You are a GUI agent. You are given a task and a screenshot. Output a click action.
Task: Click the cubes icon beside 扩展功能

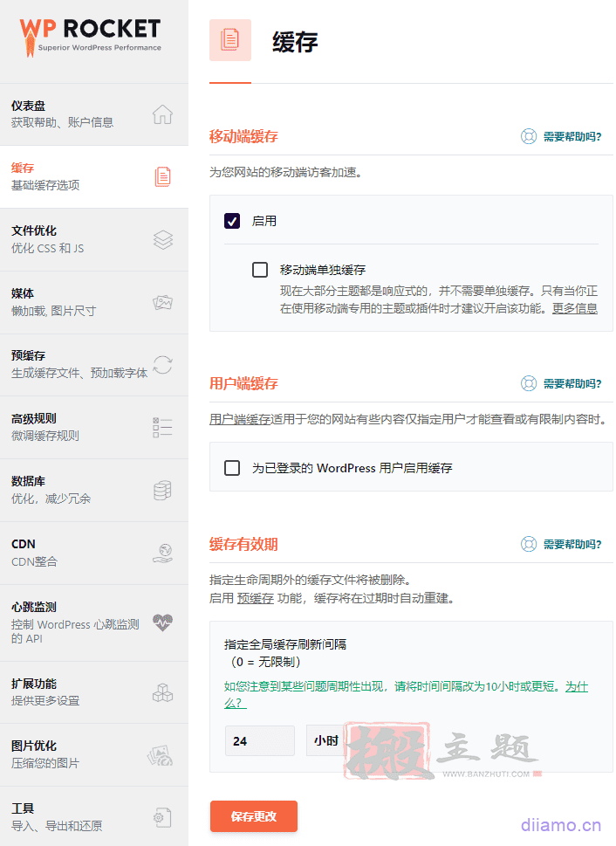162,692
